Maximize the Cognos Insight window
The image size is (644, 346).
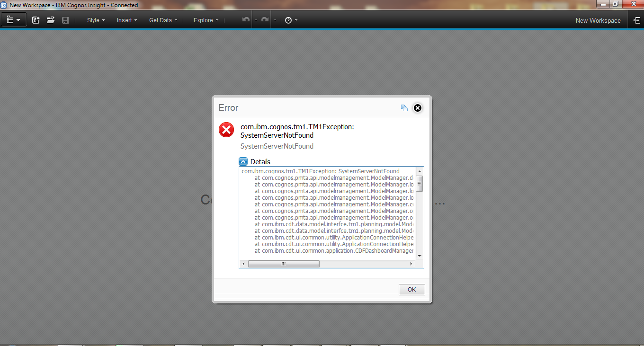coord(616,4)
